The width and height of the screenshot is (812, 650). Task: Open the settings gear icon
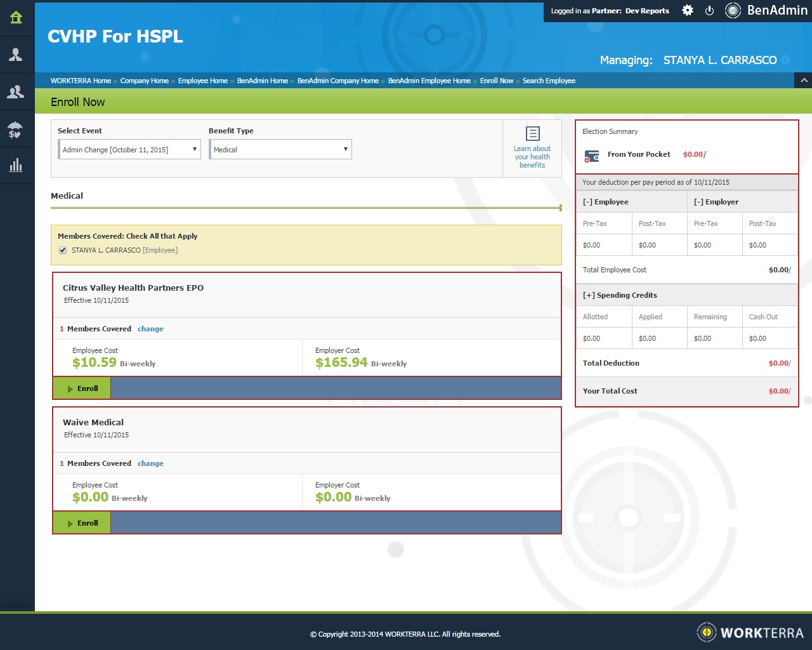(688, 11)
